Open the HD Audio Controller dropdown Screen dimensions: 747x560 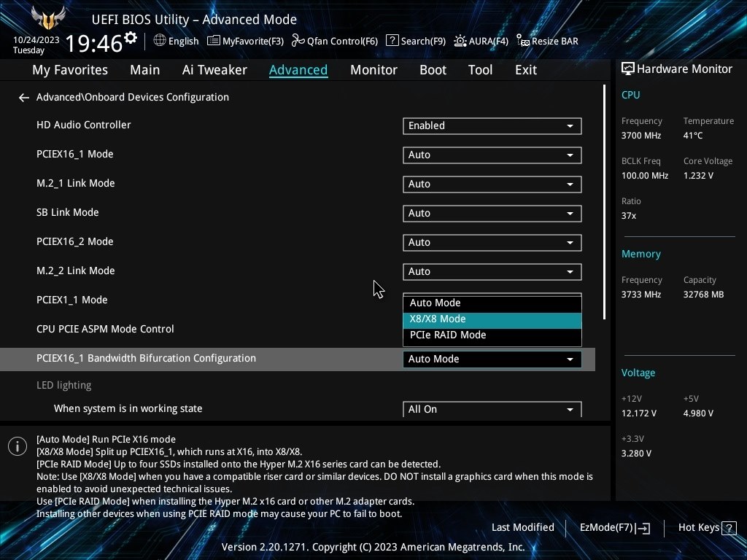tap(492, 125)
